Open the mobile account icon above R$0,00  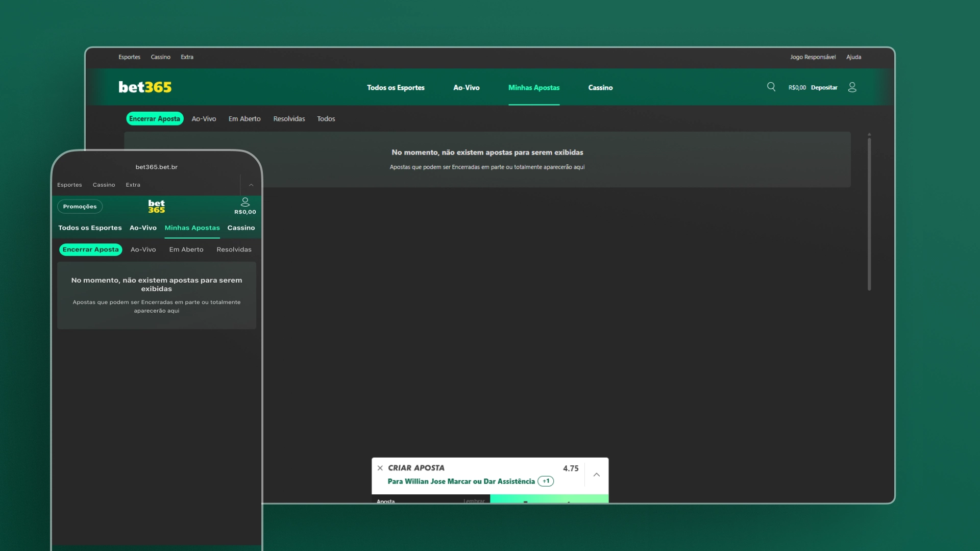(245, 202)
